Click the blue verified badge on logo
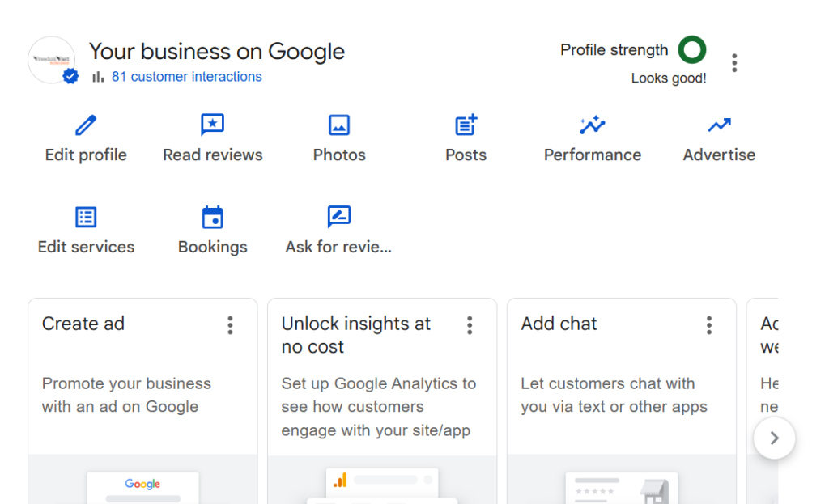The width and height of the screenshot is (829, 504). [x=70, y=77]
